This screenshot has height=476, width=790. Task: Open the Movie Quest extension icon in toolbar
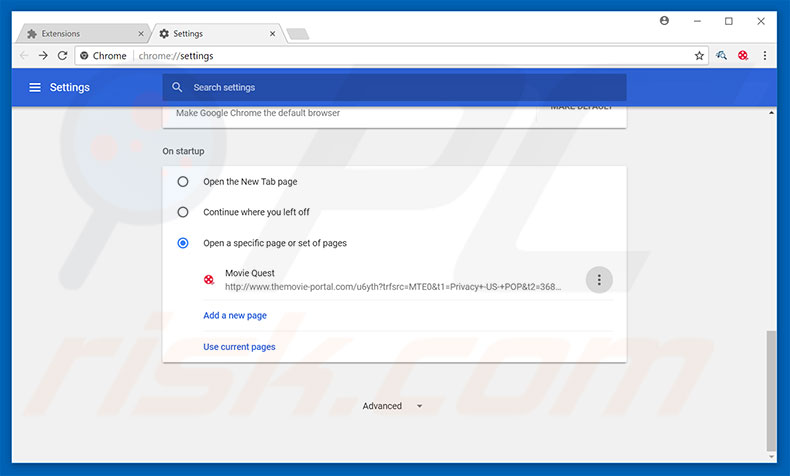(x=743, y=55)
